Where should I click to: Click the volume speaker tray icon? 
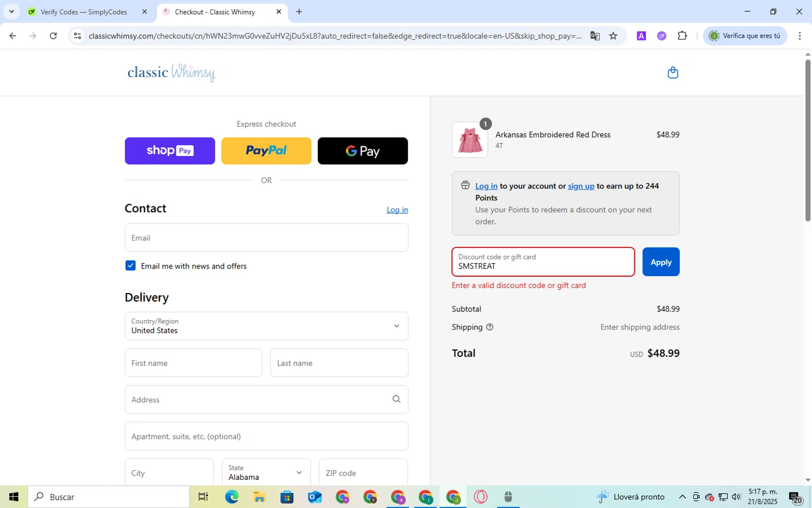tap(736, 497)
